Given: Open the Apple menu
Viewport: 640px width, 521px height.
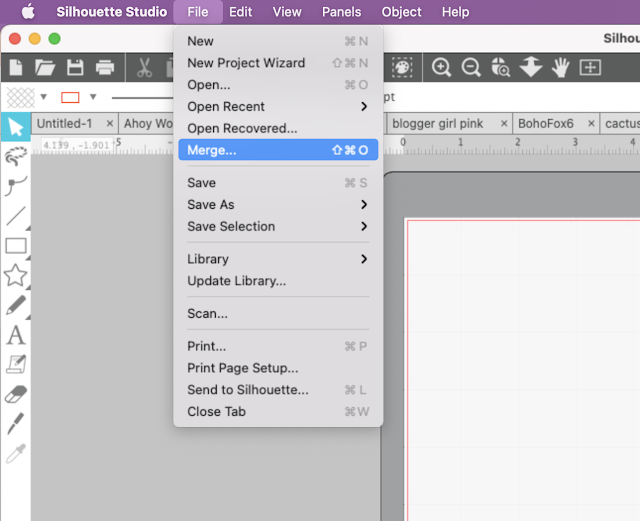Looking at the screenshot, I should pyautogui.click(x=28, y=11).
